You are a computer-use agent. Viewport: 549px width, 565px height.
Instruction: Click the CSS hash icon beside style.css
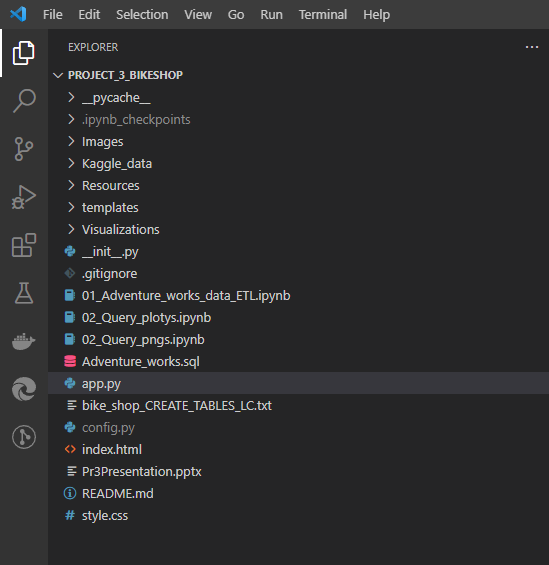(70, 515)
